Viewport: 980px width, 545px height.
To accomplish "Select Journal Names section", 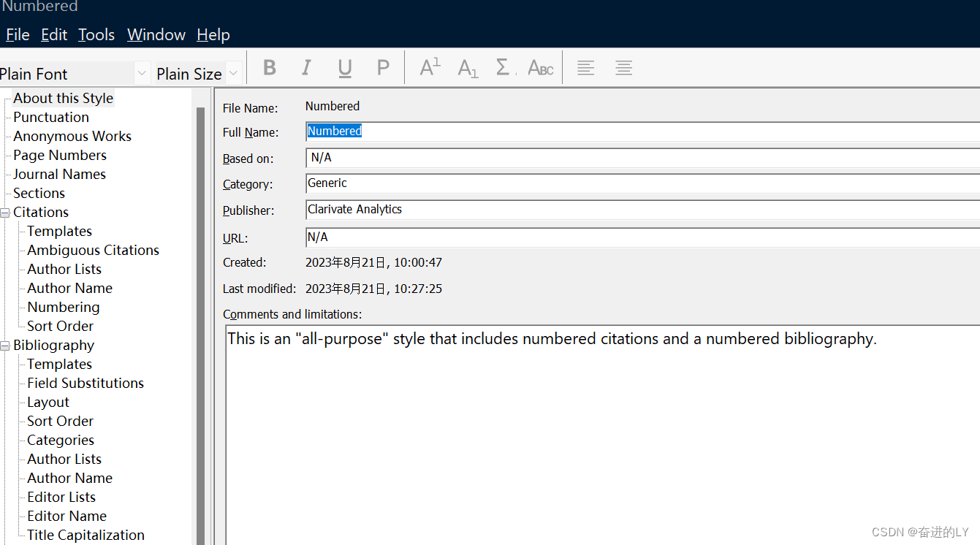I will (59, 174).
